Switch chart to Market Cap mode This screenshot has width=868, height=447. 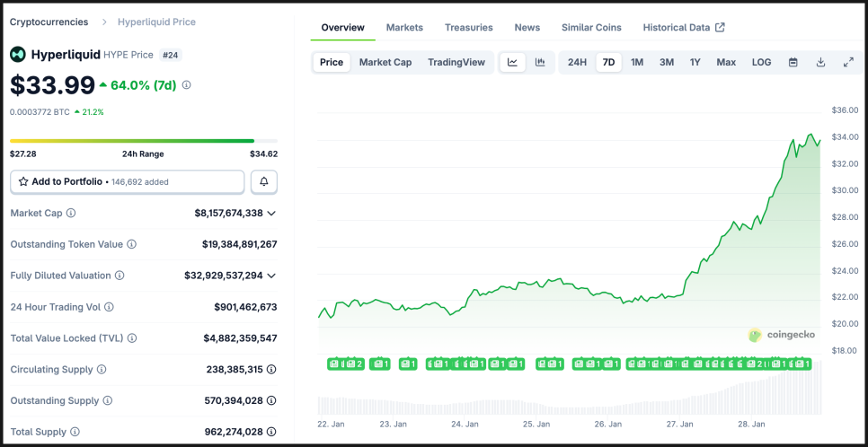pyautogui.click(x=385, y=63)
